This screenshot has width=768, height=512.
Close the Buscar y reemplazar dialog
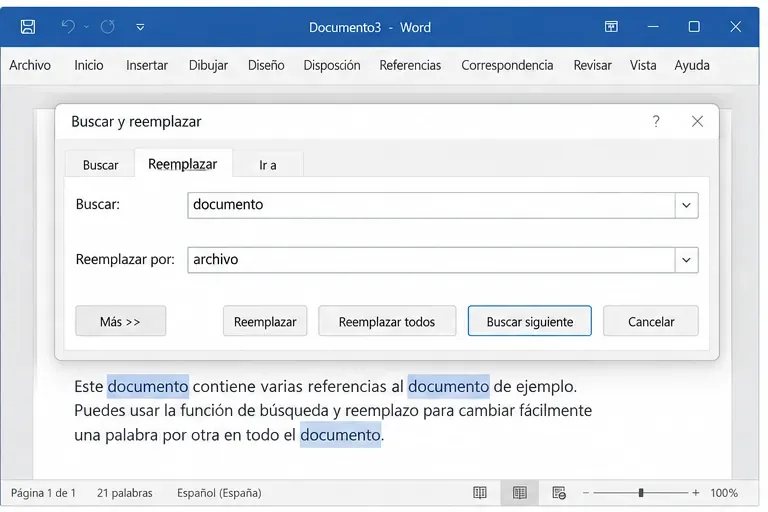(697, 121)
